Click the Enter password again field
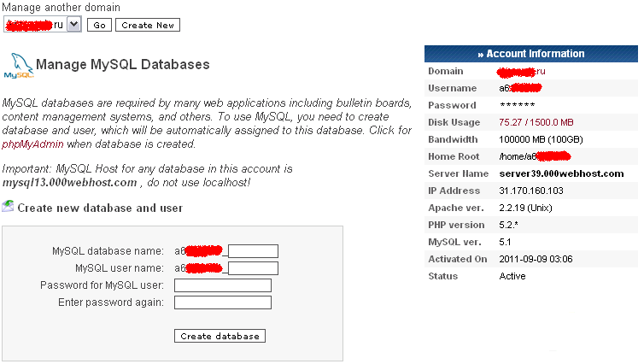This screenshot has width=644, height=364. [x=223, y=302]
